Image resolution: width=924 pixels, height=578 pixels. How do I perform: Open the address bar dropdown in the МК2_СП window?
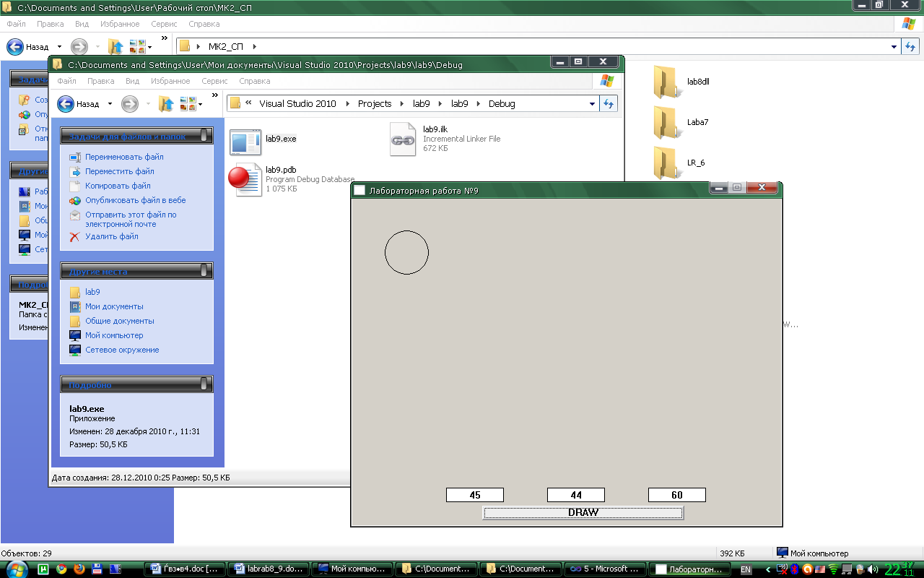pyautogui.click(x=894, y=47)
